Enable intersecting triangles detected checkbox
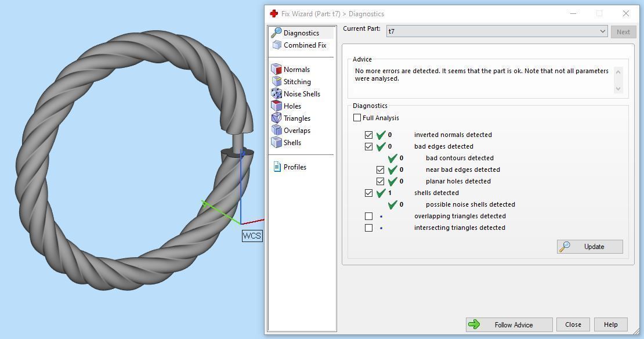 [x=368, y=228]
